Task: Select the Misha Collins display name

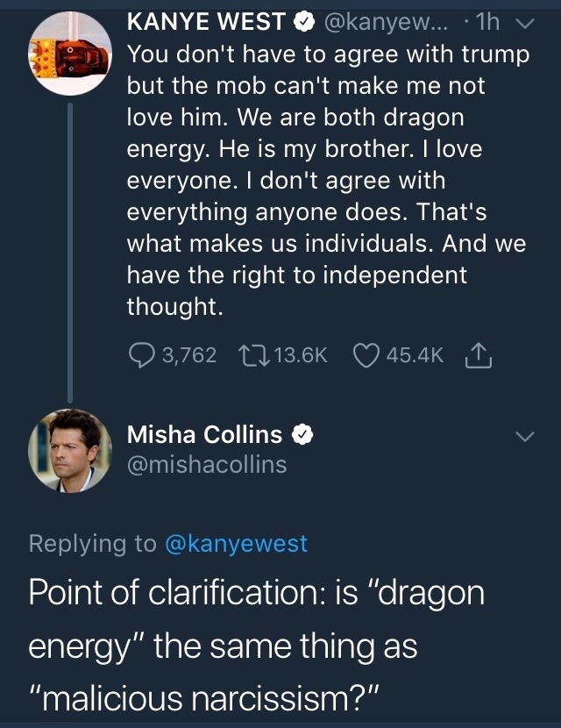Action: point(204,434)
